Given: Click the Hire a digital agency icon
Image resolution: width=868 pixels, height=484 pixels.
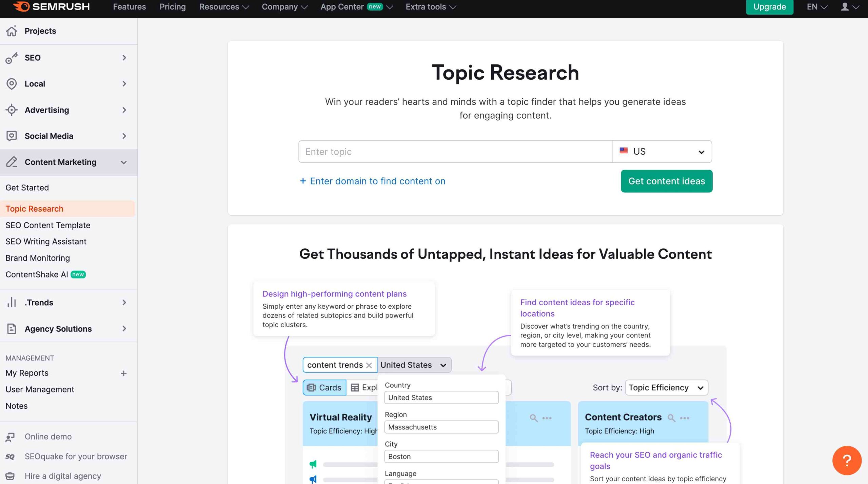Looking at the screenshot, I should tap(10, 476).
